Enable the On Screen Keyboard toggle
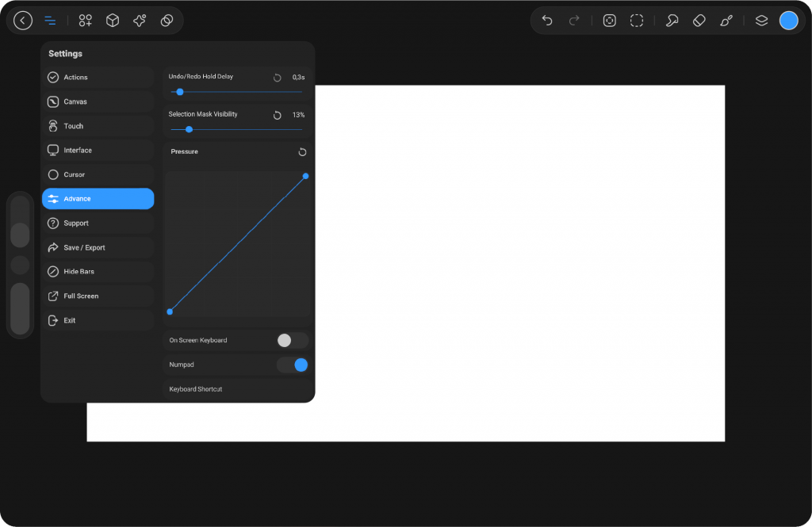 pyautogui.click(x=292, y=340)
